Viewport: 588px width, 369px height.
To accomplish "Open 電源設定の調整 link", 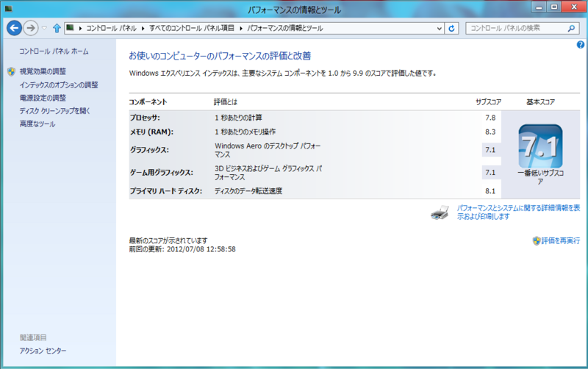I will 43,98.
